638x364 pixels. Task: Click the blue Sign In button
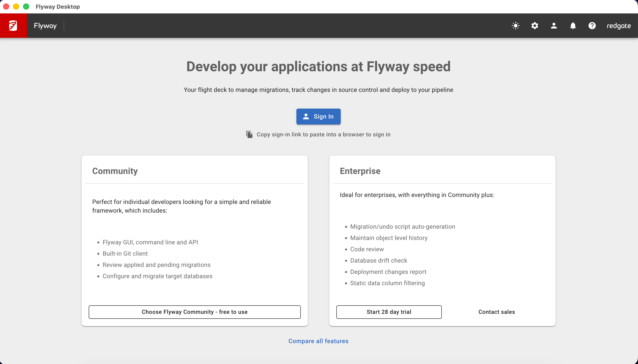[318, 116]
